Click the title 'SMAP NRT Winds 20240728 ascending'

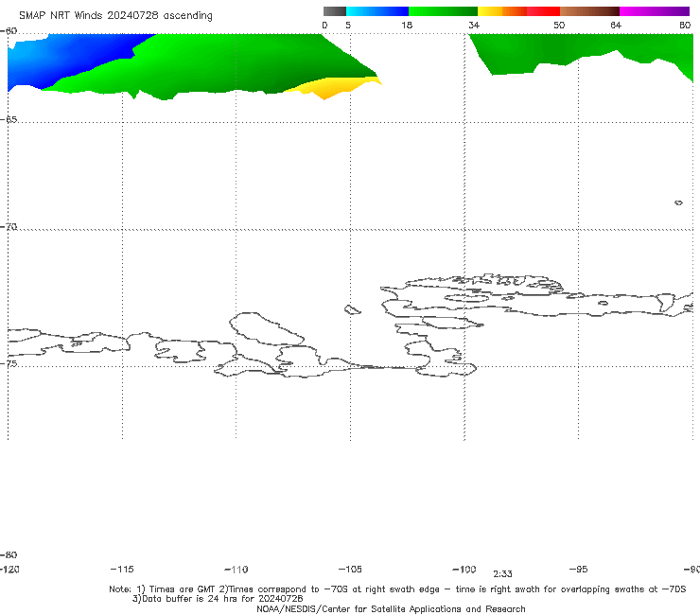[x=115, y=15]
